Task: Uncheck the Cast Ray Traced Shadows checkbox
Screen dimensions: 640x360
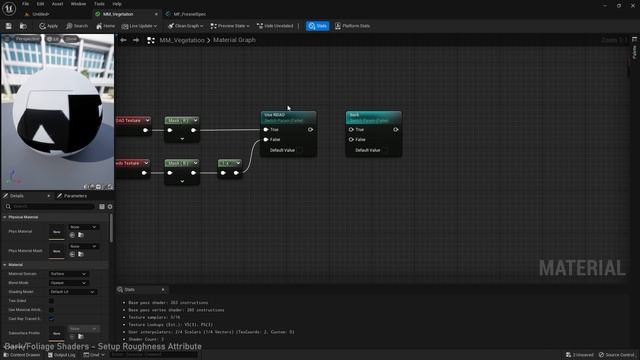Action: coord(51,319)
